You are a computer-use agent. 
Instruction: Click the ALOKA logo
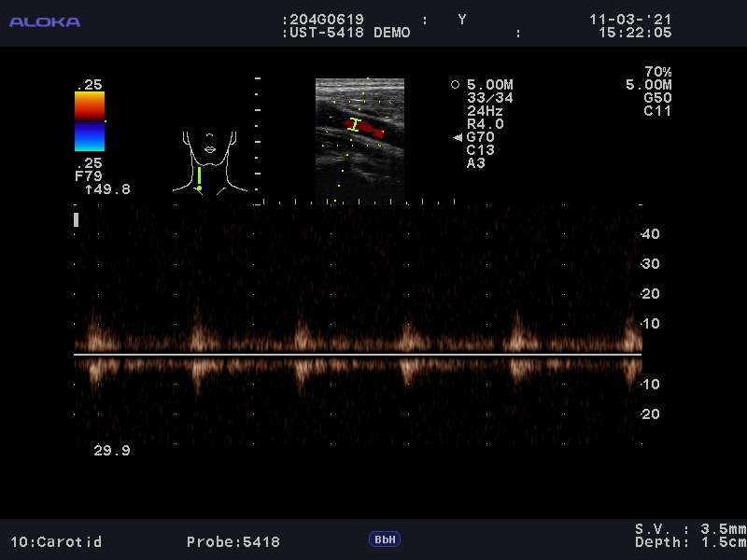(44, 21)
